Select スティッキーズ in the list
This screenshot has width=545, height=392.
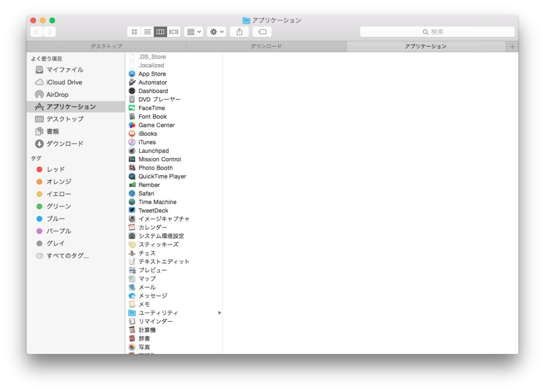[x=174, y=245]
